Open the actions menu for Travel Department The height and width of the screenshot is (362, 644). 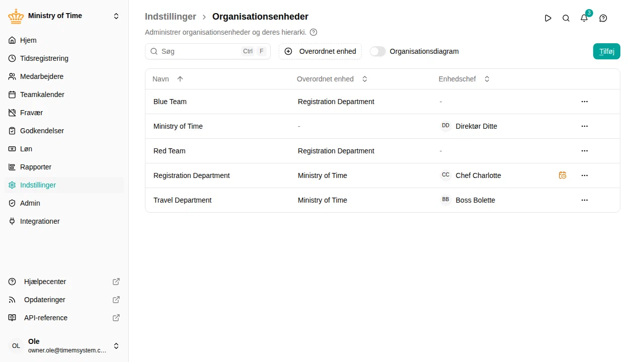point(585,200)
